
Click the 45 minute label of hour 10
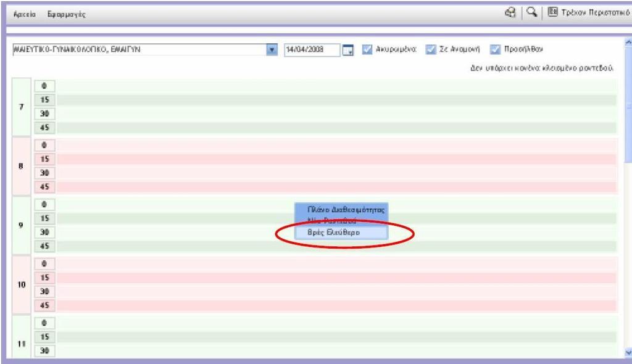[x=44, y=305]
